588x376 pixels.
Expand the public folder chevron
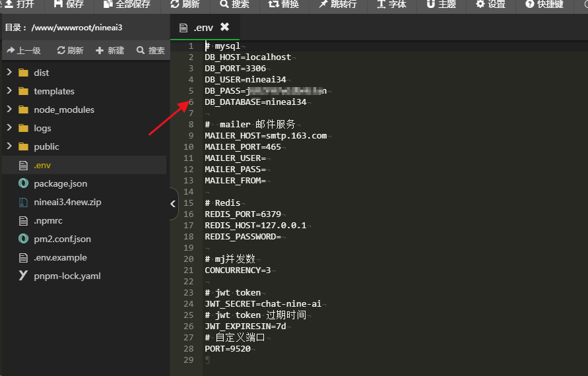tap(9, 146)
